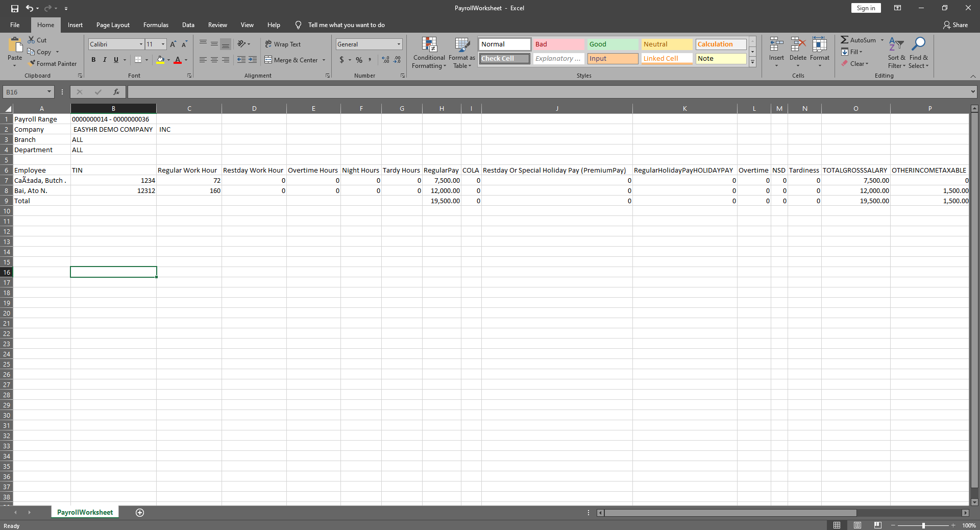Decrease font size with the small A icon

184,44
